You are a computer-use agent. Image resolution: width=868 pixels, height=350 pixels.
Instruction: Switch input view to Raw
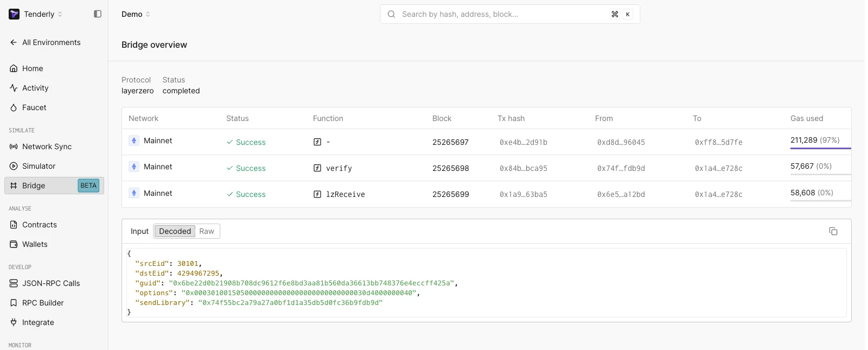[207, 231]
